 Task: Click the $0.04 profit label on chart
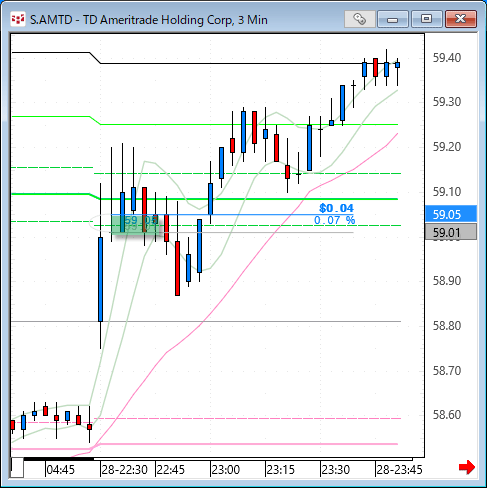click(336, 208)
